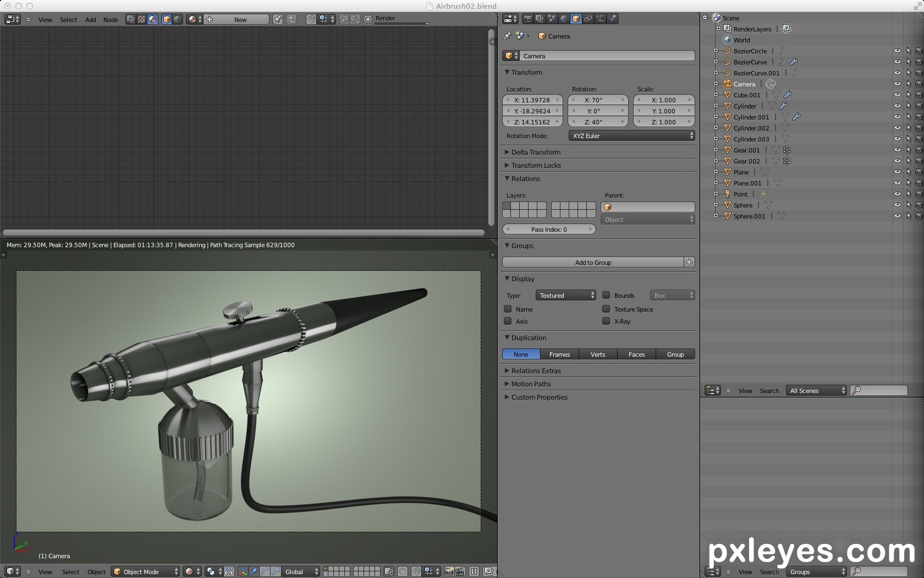Viewport: 924px width, 578px height.
Task: Open the All Scenes outliner dropdown
Action: coord(816,390)
